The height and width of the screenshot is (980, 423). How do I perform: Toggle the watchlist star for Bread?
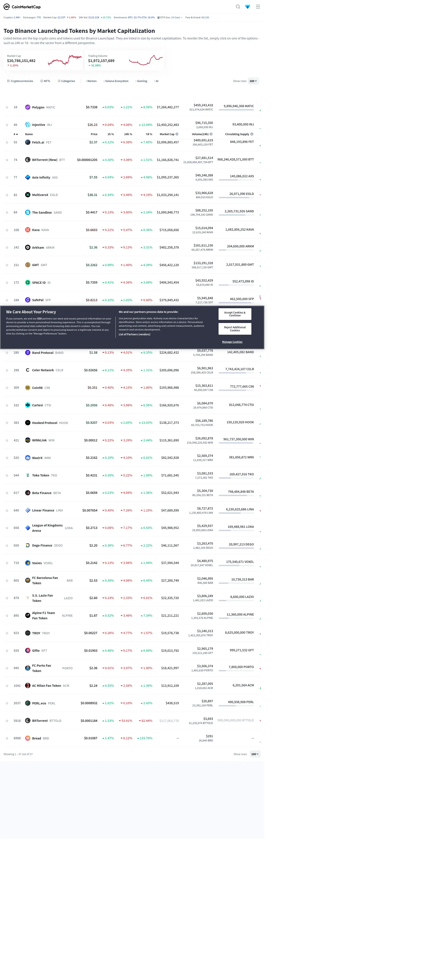[7, 738]
